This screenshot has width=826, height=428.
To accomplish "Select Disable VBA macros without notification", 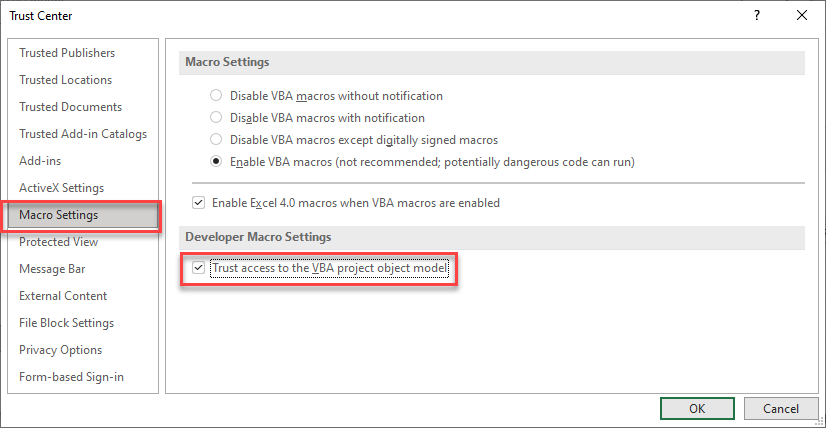I will click(216, 96).
